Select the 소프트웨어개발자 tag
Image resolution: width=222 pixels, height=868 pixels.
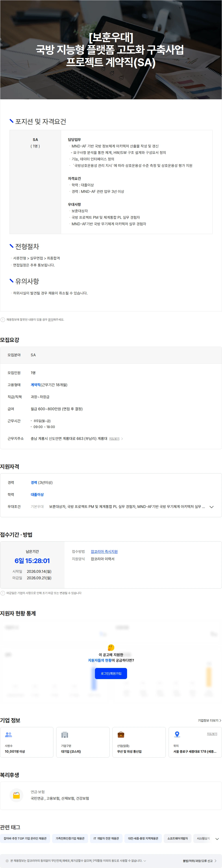pos(178,839)
